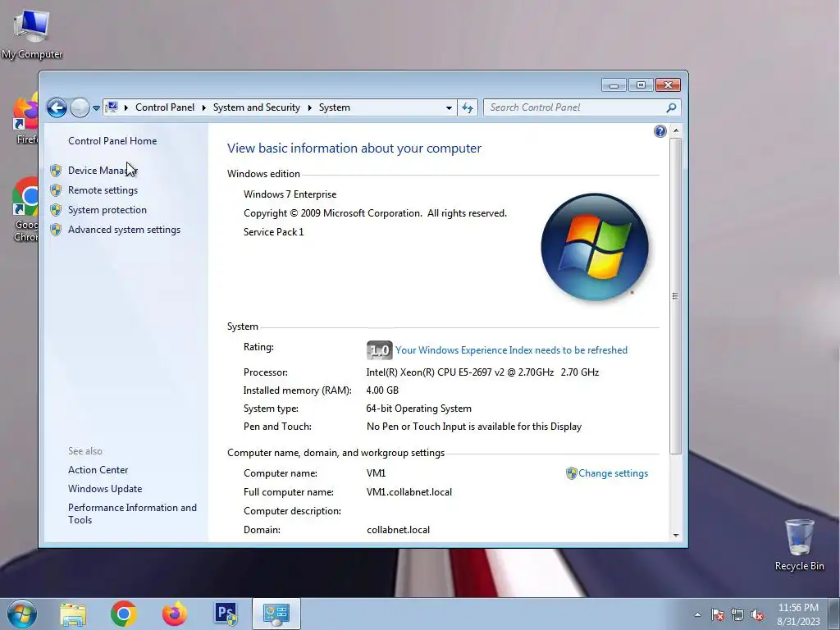Screen dimensions: 840x630
Task: Click the 4.00 GB memory value
Action: click(x=382, y=390)
